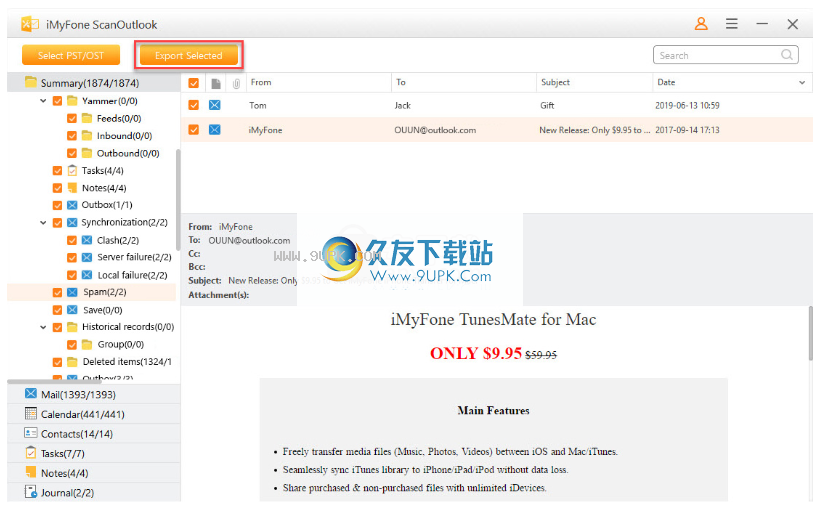
Task: Switch to Mail(1393/1393) category
Action: click(94, 394)
